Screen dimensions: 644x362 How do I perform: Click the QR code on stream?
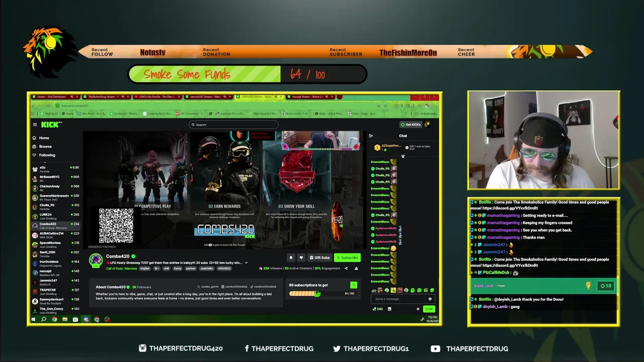tap(116, 226)
